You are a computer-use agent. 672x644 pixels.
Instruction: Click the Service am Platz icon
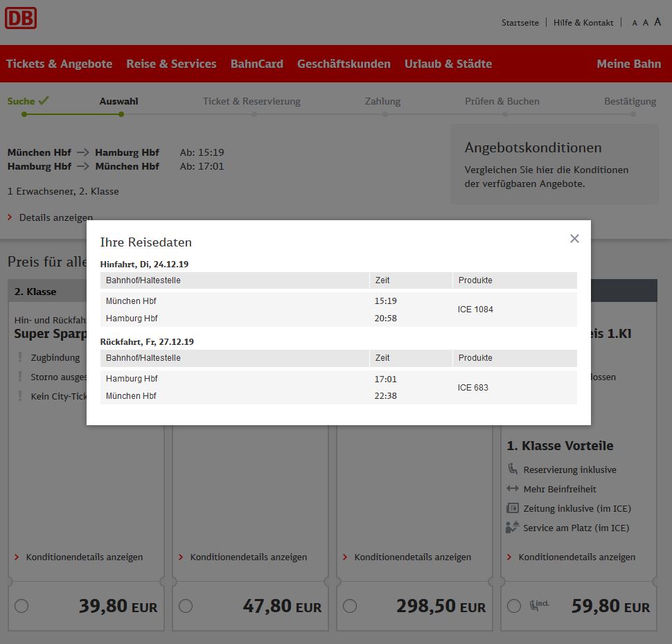click(x=513, y=527)
